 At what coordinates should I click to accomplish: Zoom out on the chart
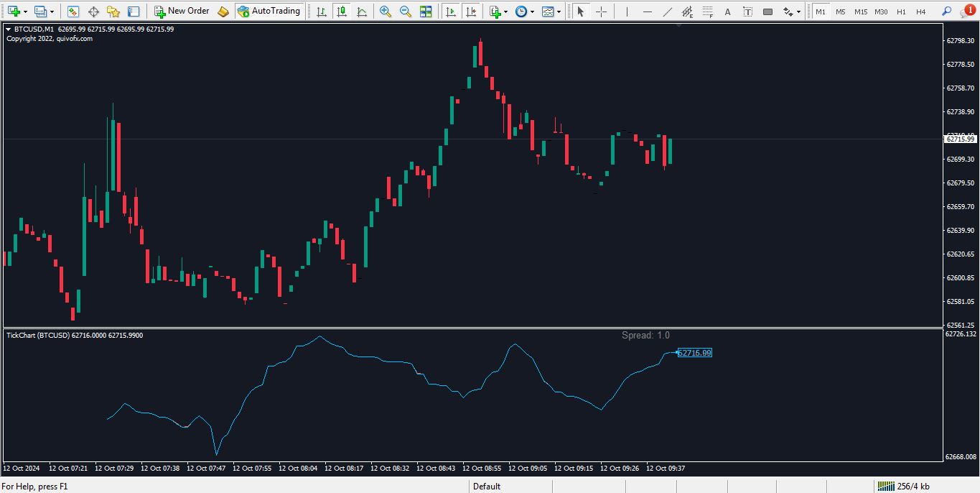pos(406,11)
